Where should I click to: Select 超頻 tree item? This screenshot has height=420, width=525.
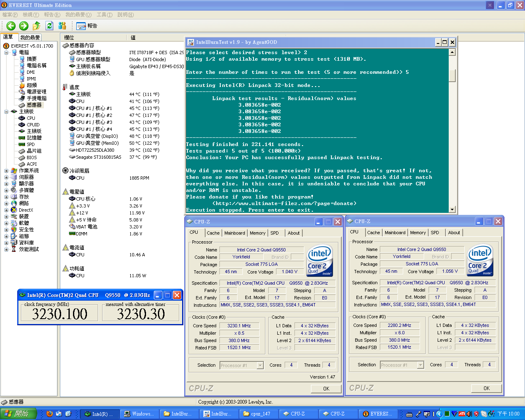click(x=32, y=85)
